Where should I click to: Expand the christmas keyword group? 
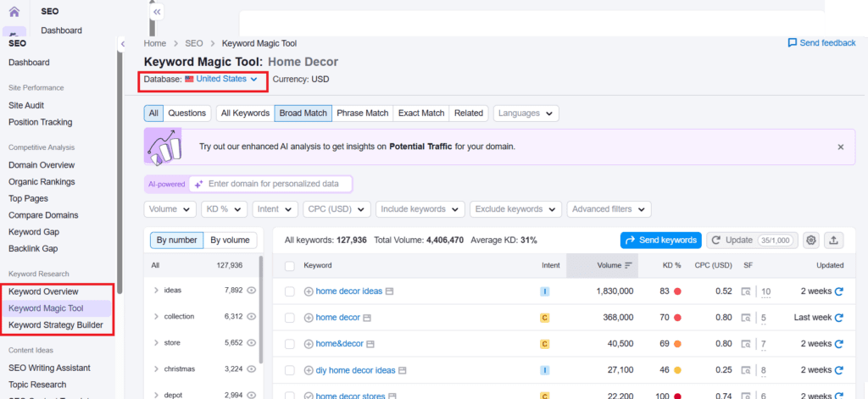(x=156, y=369)
